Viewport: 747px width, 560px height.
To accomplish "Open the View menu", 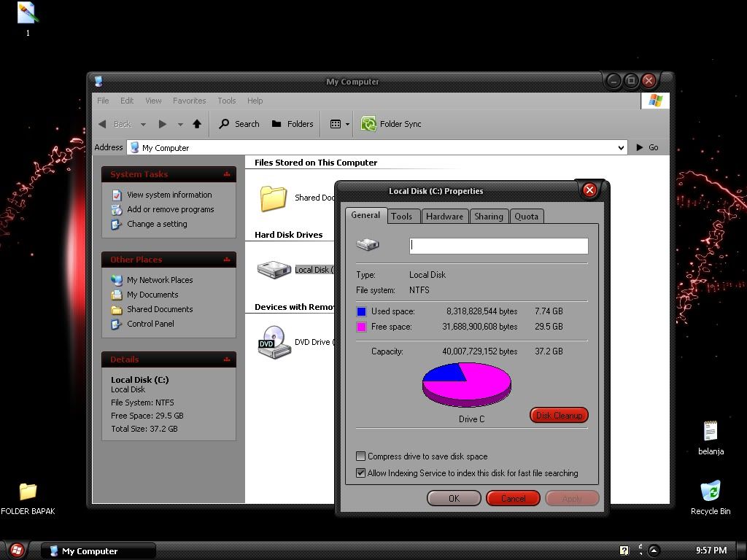I will pyautogui.click(x=153, y=101).
